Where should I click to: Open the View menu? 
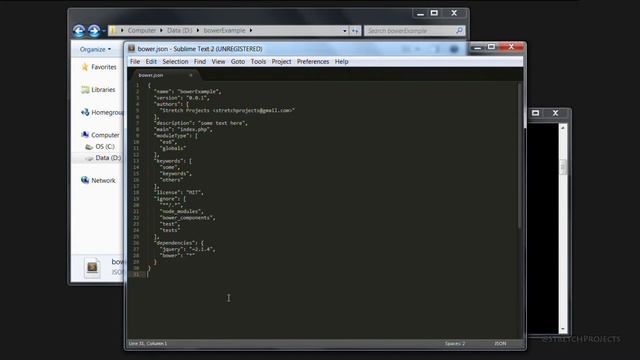(x=218, y=62)
